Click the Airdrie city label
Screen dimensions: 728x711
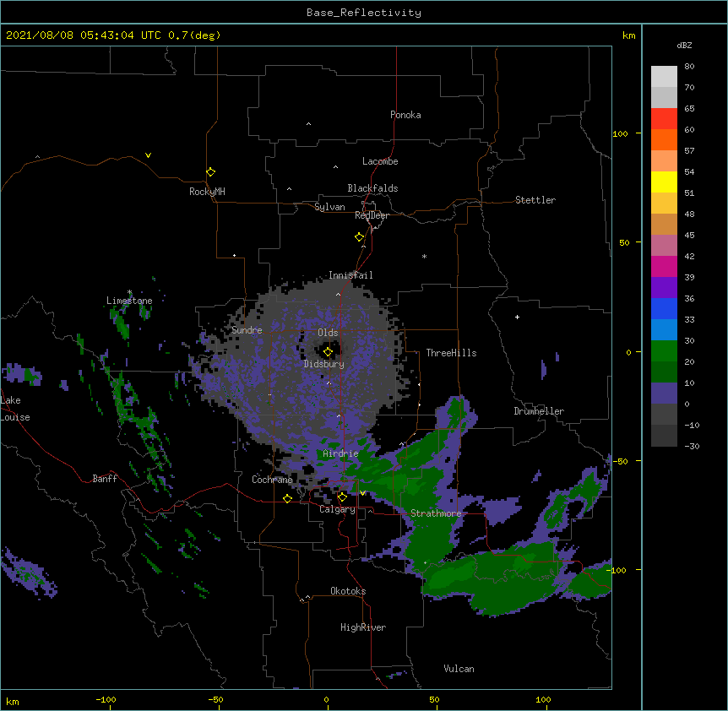pyautogui.click(x=340, y=453)
